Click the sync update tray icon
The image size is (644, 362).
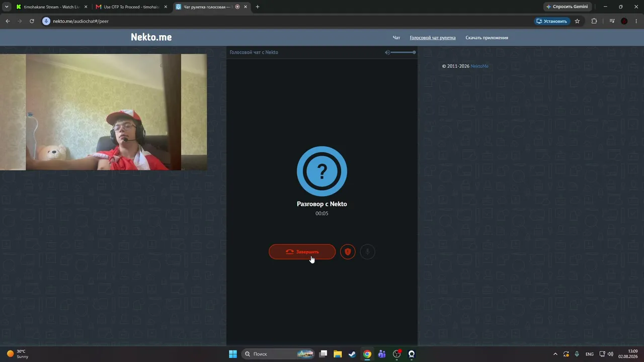pyautogui.click(x=566, y=354)
